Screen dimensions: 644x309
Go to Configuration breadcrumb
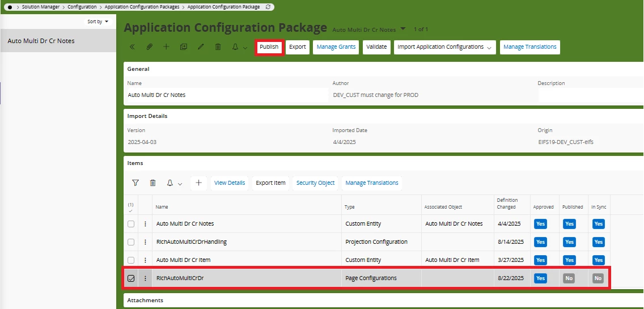pyautogui.click(x=82, y=7)
